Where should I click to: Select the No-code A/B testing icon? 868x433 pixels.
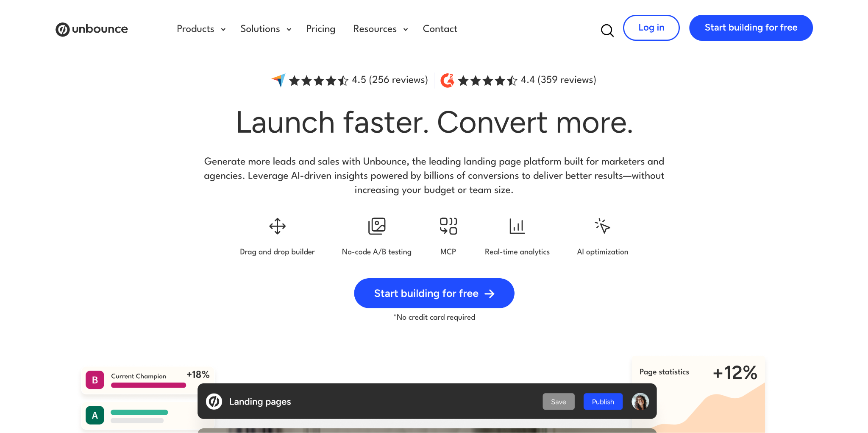pyautogui.click(x=377, y=226)
